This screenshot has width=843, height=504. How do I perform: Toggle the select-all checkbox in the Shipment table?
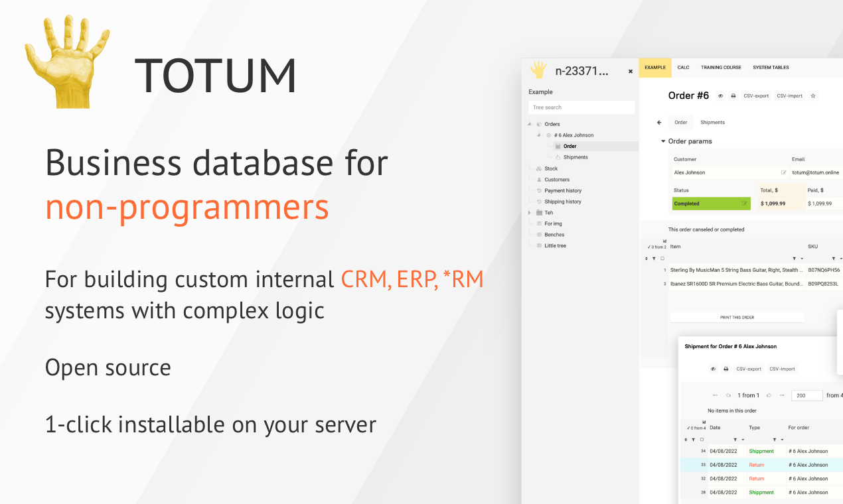[702, 440]
